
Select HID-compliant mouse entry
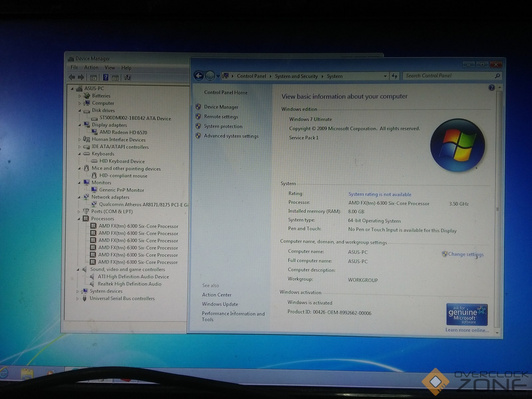[123, 176]
